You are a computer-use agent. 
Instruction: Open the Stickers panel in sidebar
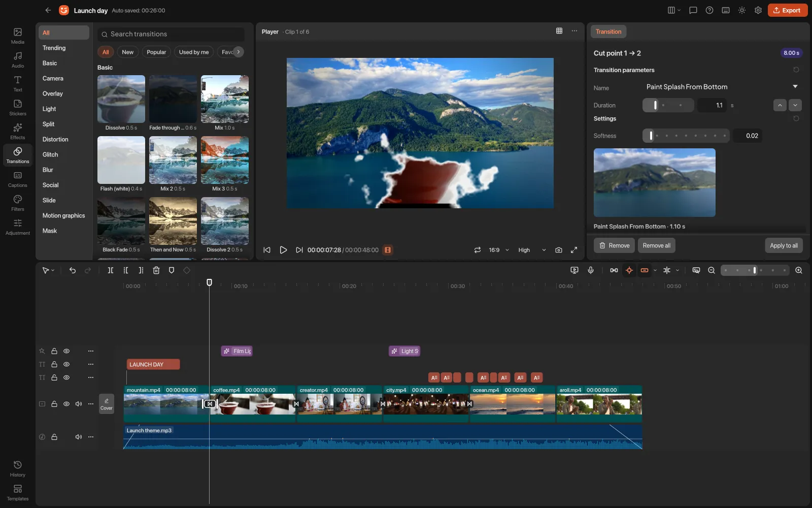[x=18, y=107]
